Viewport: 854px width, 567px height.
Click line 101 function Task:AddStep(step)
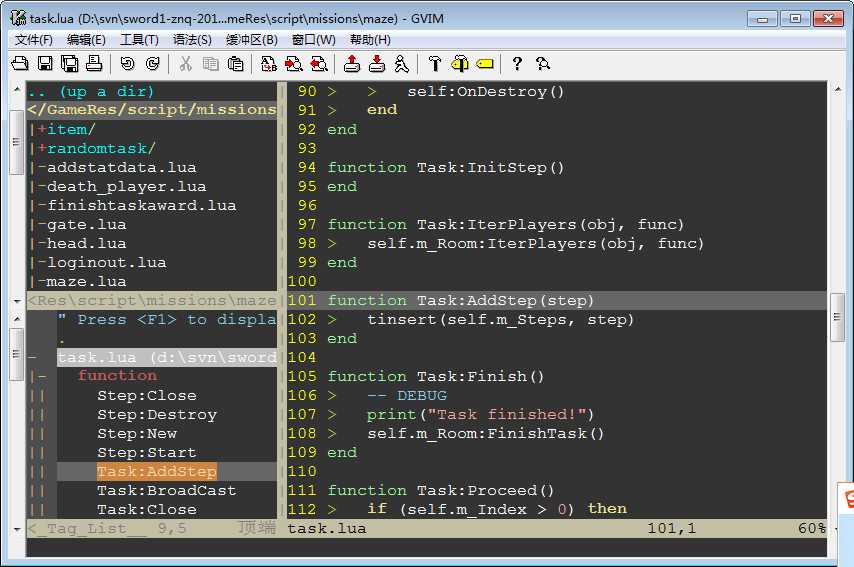460,301
